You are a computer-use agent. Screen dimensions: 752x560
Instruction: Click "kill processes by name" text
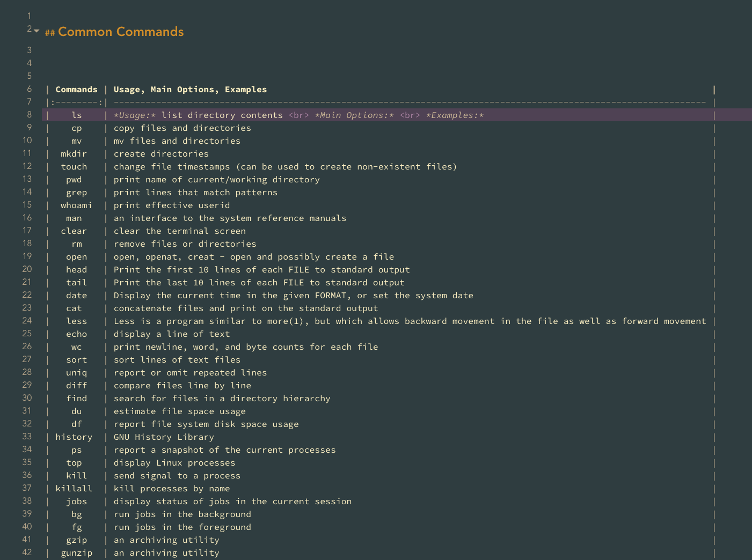click(x=172, y=489)
